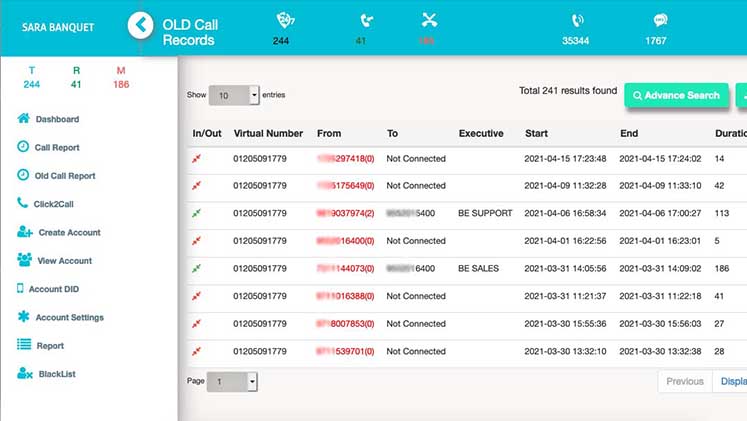The height and width of the screenshot is (421, 747).
Task: Click the Previous pagination button
Action: click(684, 381)
